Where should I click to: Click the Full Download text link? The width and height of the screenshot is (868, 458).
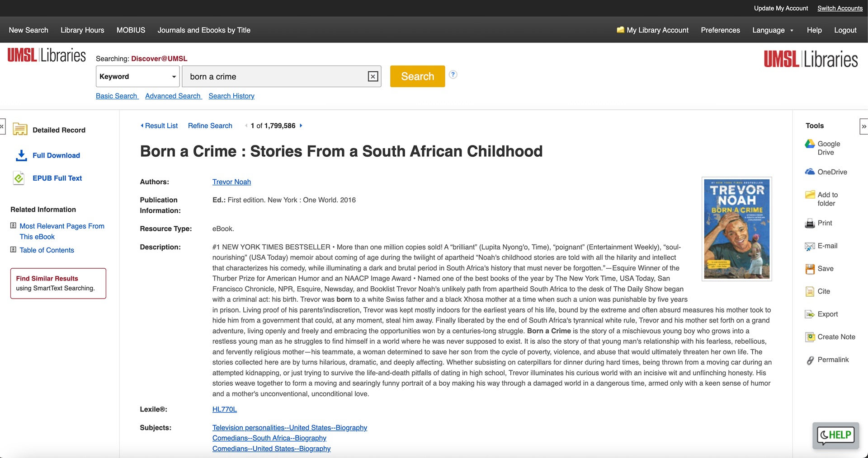(x=56, y=155)
